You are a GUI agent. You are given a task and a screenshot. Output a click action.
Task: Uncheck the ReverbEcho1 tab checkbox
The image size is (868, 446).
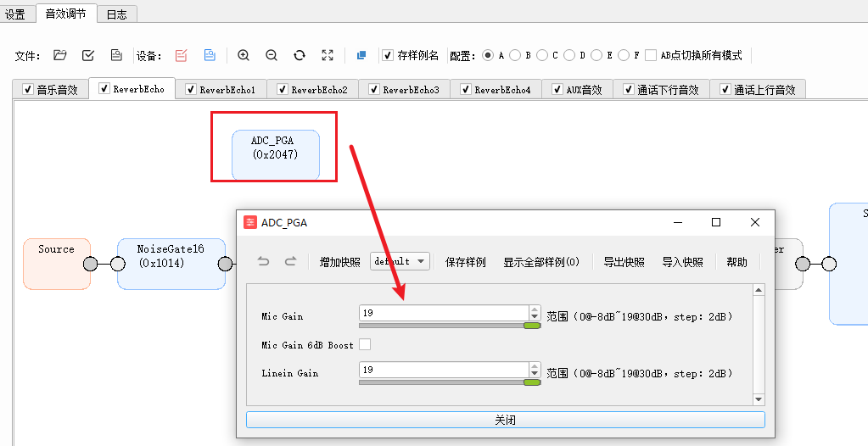[191, 89]
